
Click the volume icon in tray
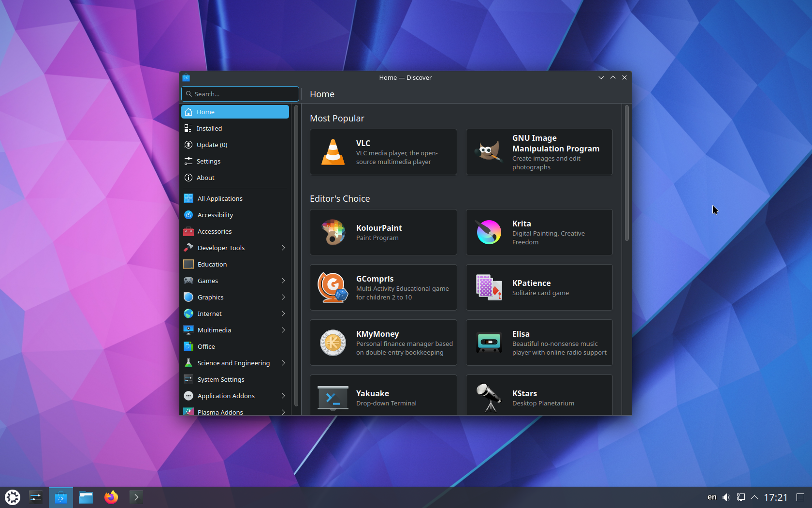[x=726, y=497]
